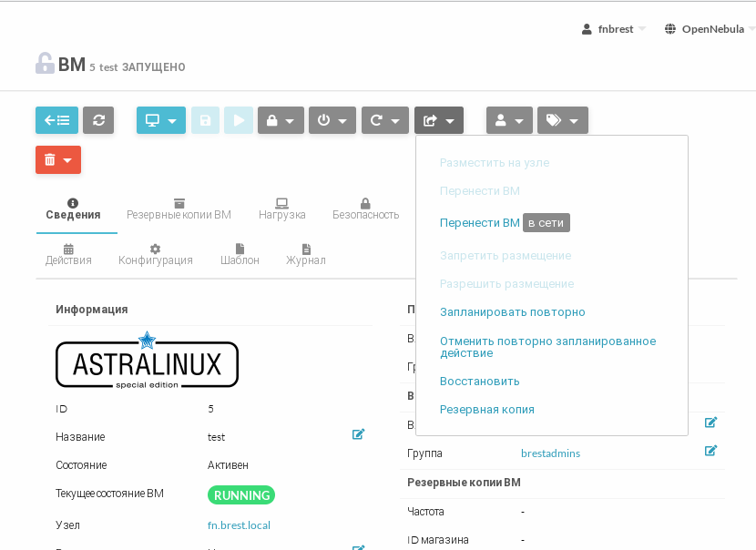Click the play resume button
This screenshot has width=756, height=550.
pos(239,120)
